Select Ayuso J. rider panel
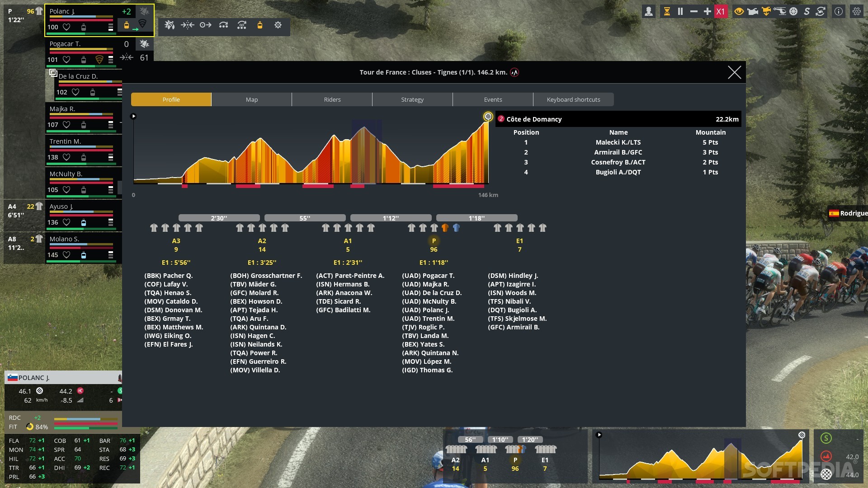The image size is (868, 488). [84, 216]
